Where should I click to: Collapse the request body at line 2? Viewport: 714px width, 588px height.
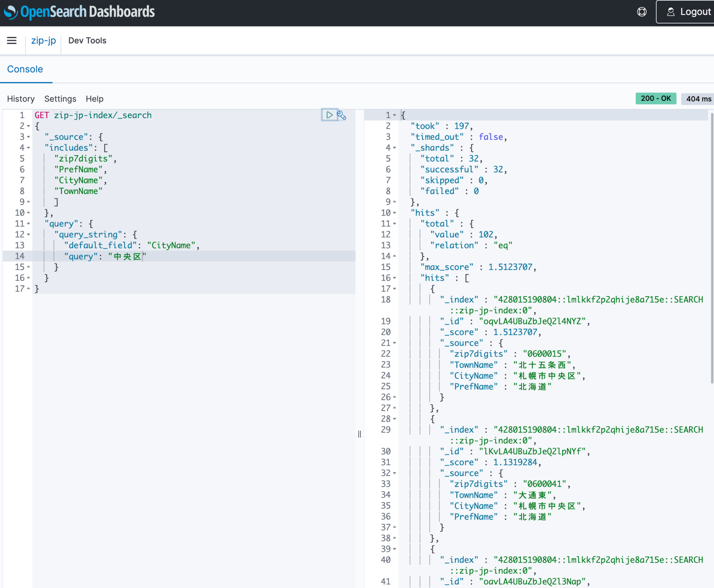coord(28,126)
